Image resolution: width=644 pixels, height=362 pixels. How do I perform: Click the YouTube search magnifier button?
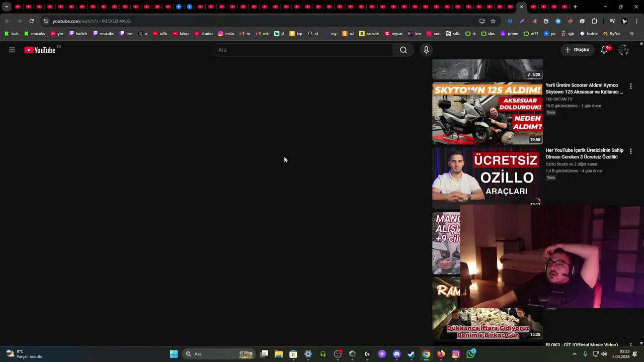click(x=404, y=50)
